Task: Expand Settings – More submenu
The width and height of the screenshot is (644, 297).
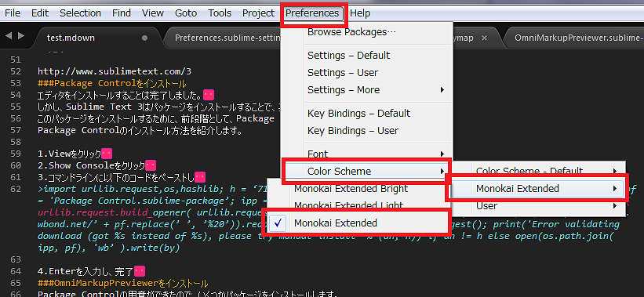Action: click(x=367, y=90)
